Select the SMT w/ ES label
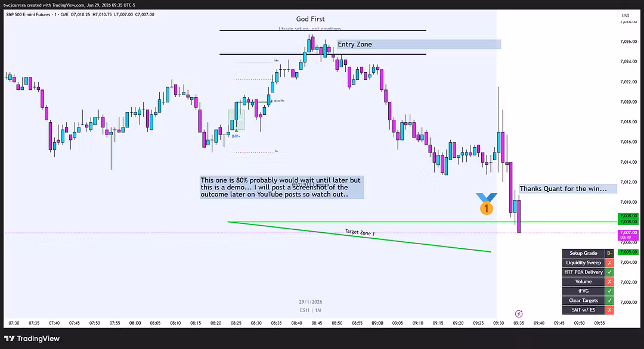The height and width of the screenshot is (349, 644). click(583, 310)
